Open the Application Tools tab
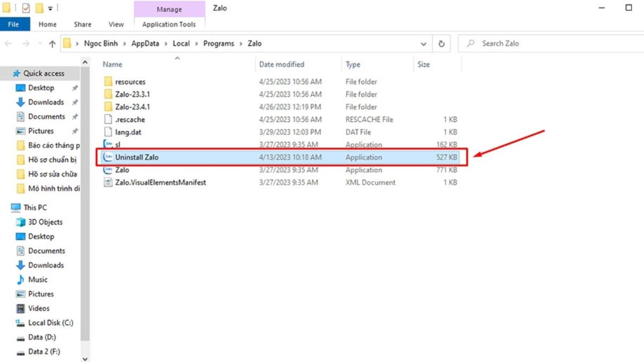644x362 pixels. (169, 24)
